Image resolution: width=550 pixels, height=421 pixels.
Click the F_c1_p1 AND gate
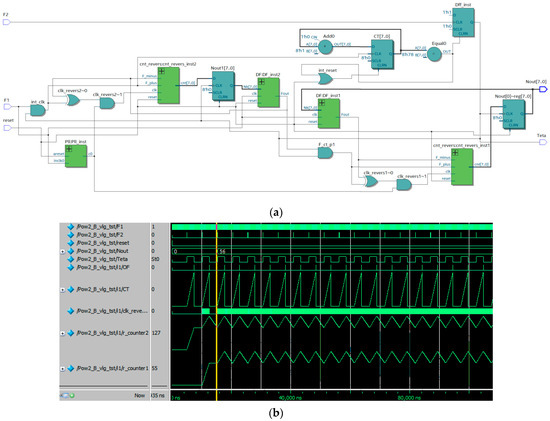click(x=325, y=153)
